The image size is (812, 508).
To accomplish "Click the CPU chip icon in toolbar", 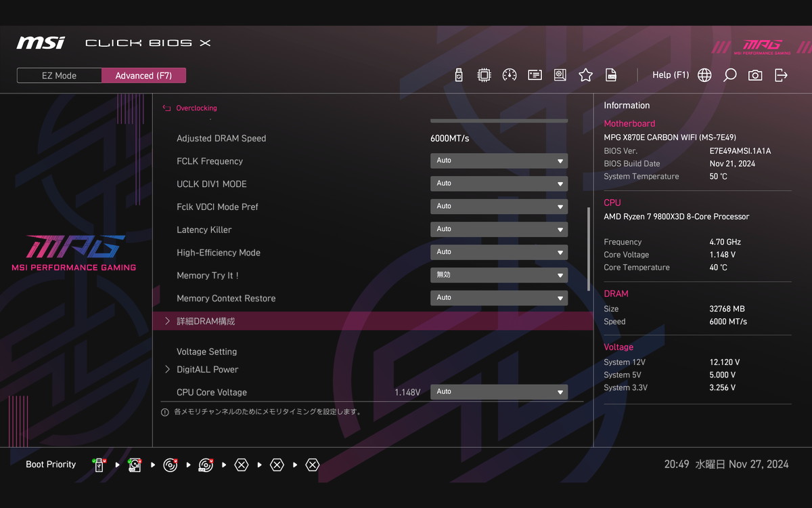I will [484, 75].
